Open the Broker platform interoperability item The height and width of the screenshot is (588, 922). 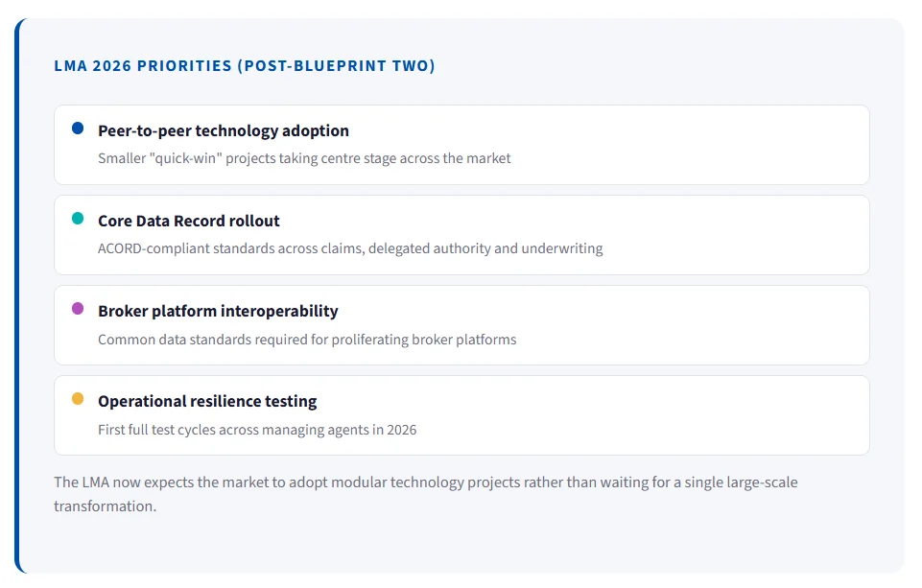click(218, 311)
